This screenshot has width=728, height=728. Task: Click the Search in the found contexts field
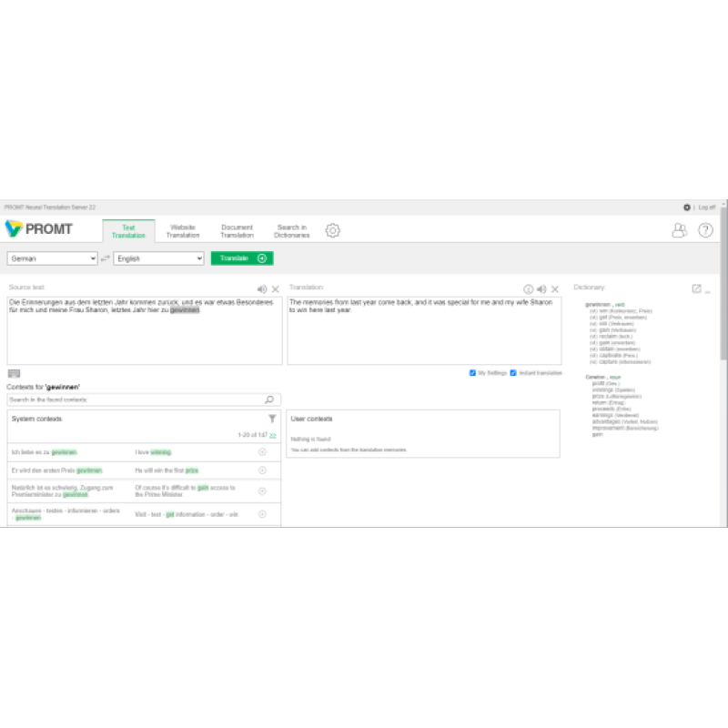tap(144, 399)
